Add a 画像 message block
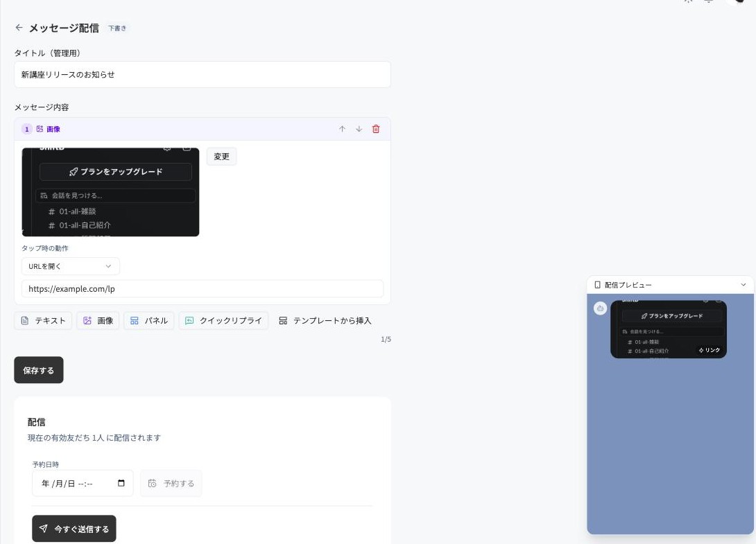Image resolution: width=756 pixels, height=544 pixels. pyautogui.click(x=98, y=320)
